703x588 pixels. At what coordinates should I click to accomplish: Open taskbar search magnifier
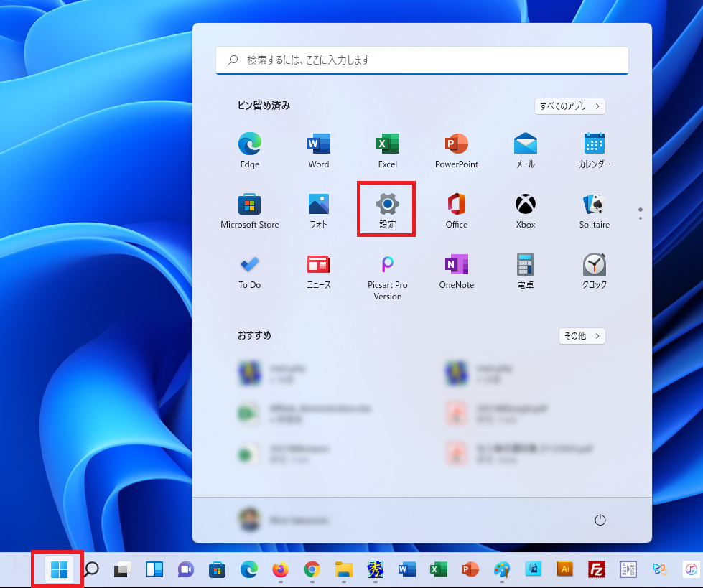pyautogui.click(x=92, y=569)
